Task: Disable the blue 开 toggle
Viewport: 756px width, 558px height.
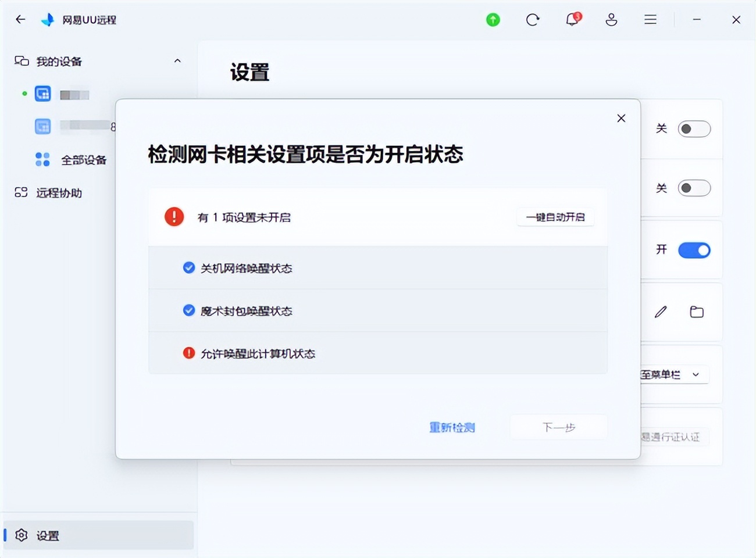Action: click(x=694, y=250)
